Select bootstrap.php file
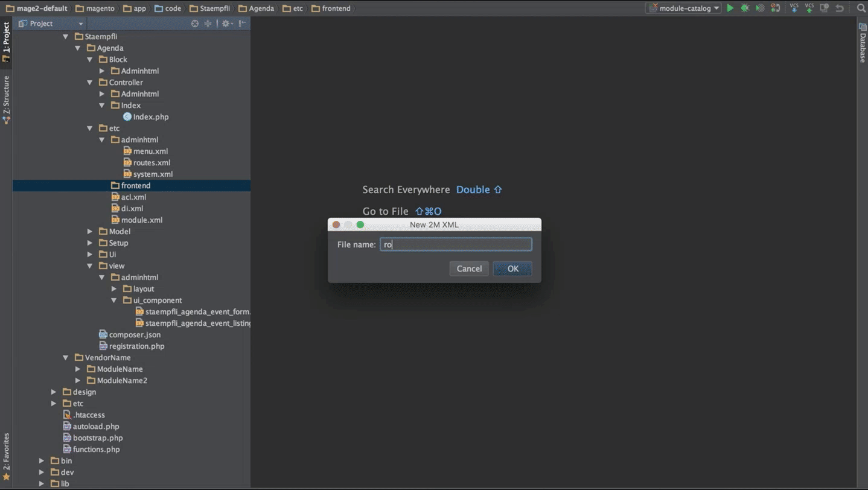 tap(93, 438)
